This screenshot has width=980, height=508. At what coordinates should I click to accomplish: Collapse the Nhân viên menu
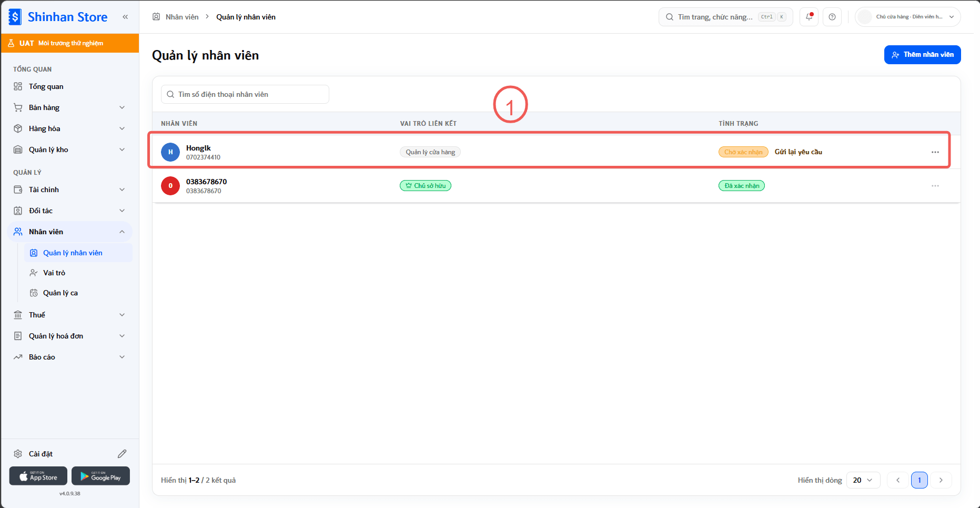click(70, 232)
